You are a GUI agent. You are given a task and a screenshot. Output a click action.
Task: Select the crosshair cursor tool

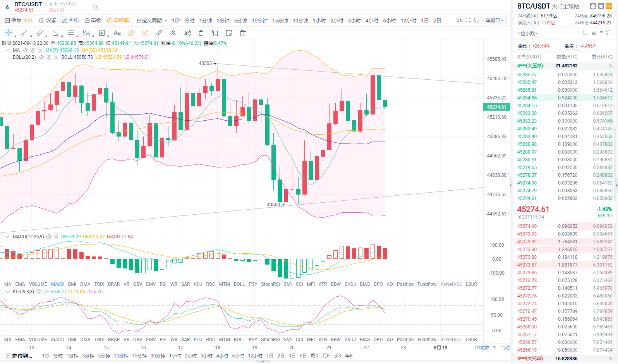coord(9,33)
